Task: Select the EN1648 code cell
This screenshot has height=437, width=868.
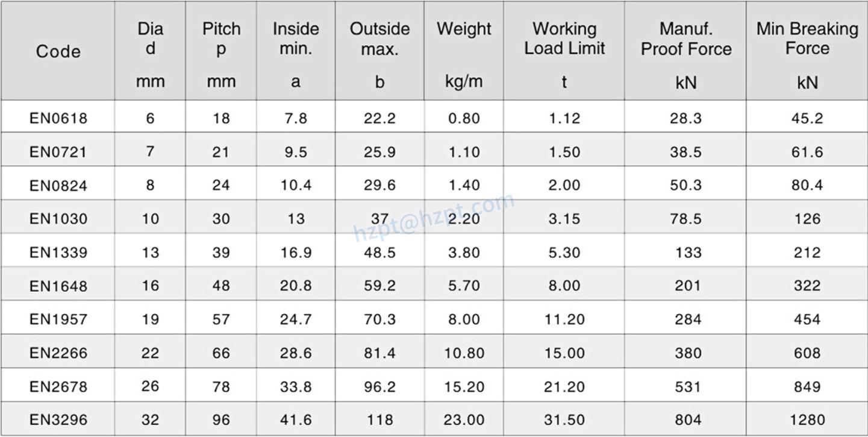Action: [x=58, y=286]
